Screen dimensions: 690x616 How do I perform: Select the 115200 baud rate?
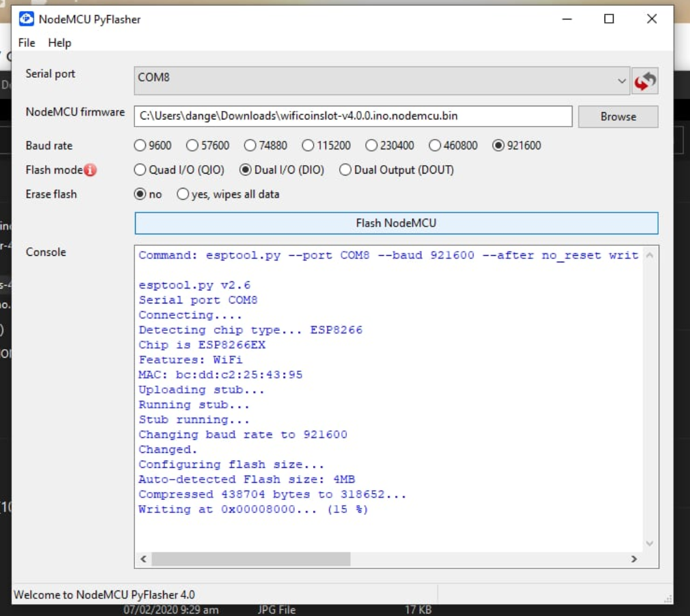click(308, 146)
